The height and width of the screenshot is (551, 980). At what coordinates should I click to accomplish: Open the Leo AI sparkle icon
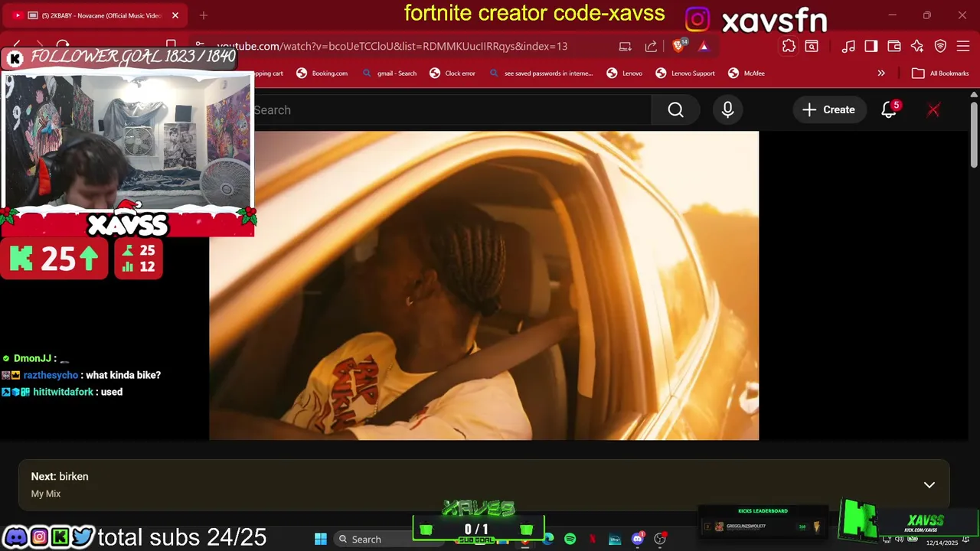[x=917, y=46]
